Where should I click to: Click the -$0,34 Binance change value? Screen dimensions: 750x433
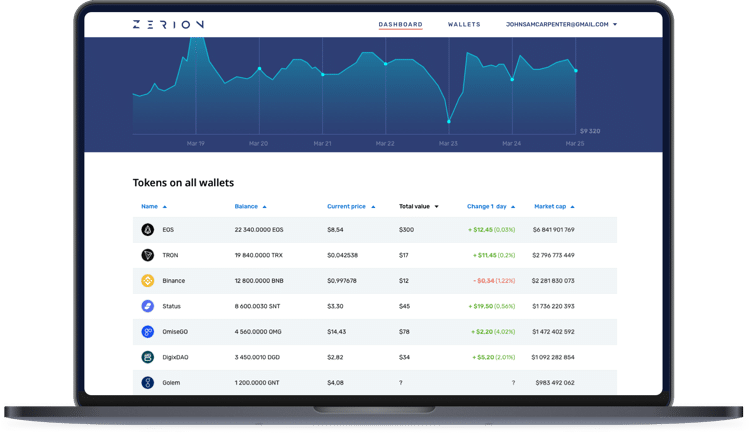click(x=494, y=281)
